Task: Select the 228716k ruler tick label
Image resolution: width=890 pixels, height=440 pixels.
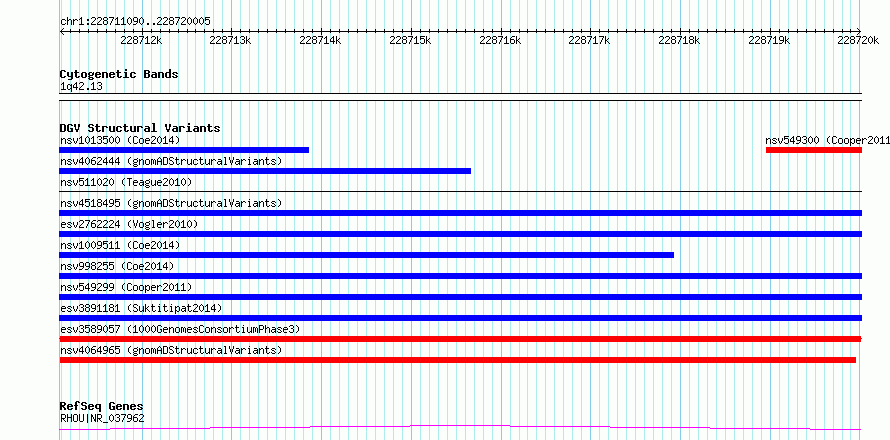Action: click(x=500, y=40)
